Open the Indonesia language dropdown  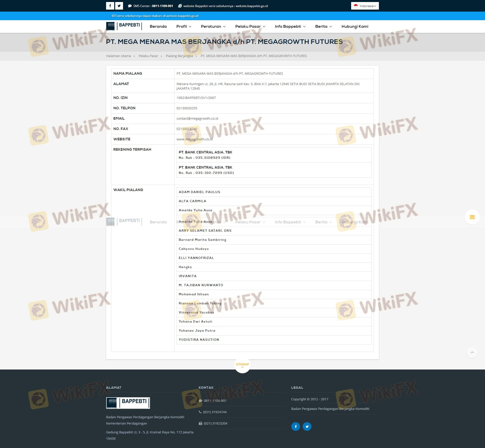365,6
